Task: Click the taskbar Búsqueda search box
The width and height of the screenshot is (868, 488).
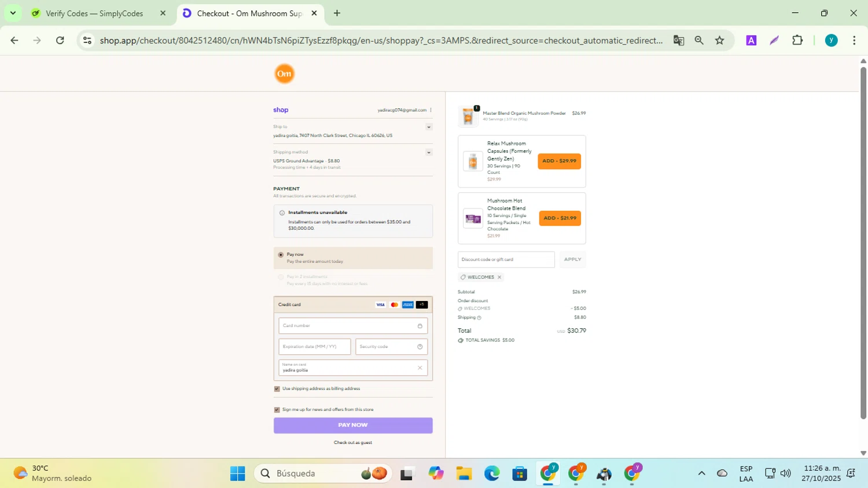Action: click(323, 474)
